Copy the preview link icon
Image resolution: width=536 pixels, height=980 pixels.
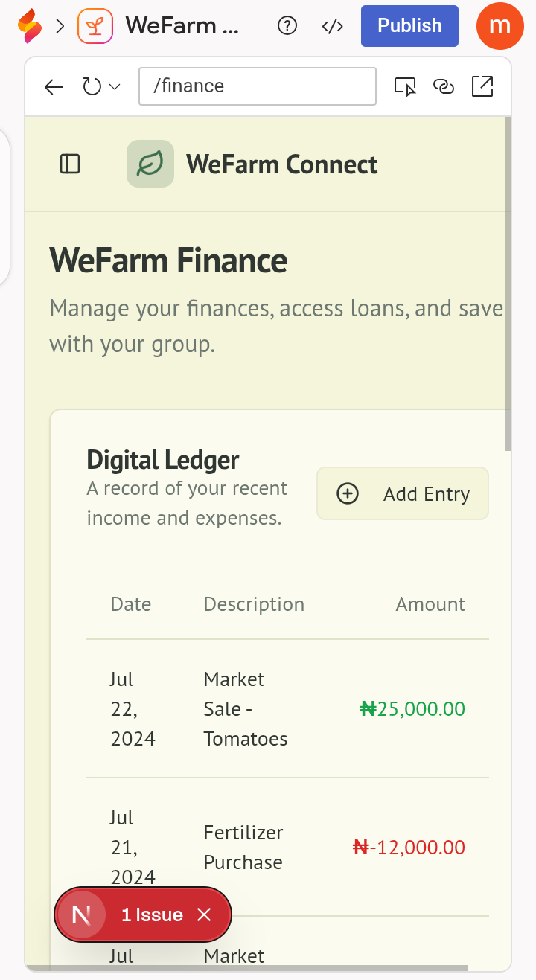coord(444,87)
